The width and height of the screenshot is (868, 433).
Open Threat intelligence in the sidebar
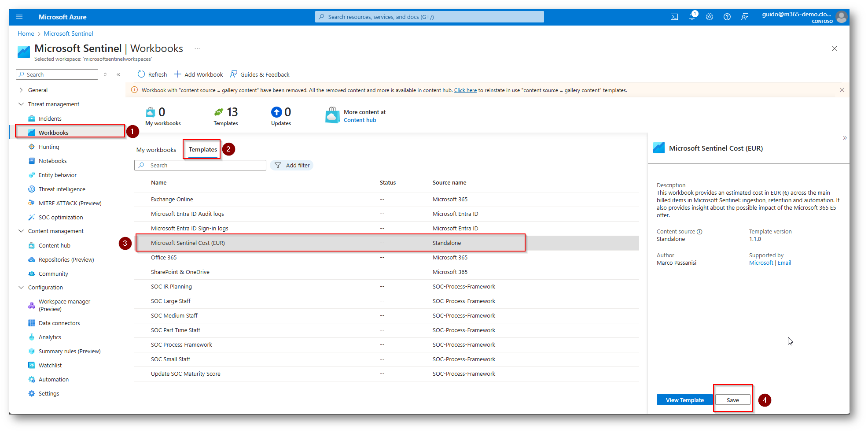62,189
